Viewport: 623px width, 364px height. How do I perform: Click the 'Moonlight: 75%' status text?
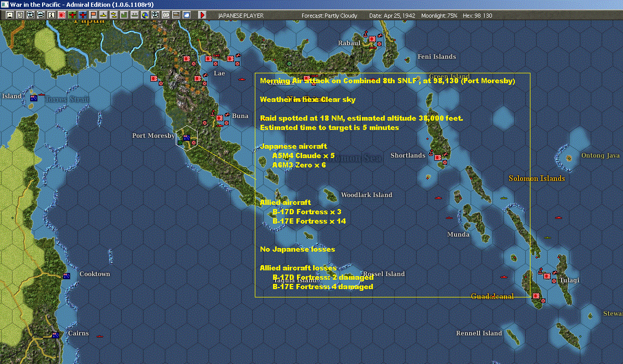click(x=439, y=16)
